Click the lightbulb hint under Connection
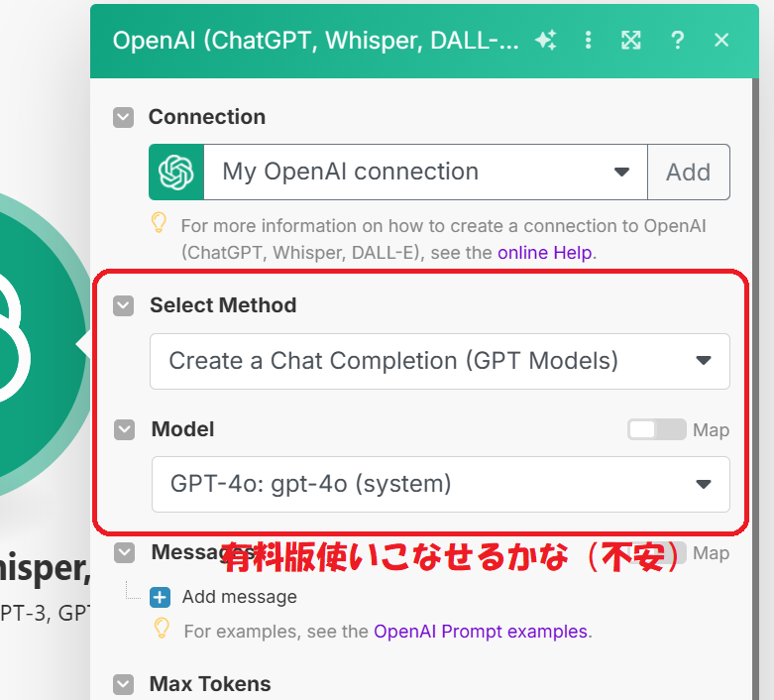 (x=159, y=223)
